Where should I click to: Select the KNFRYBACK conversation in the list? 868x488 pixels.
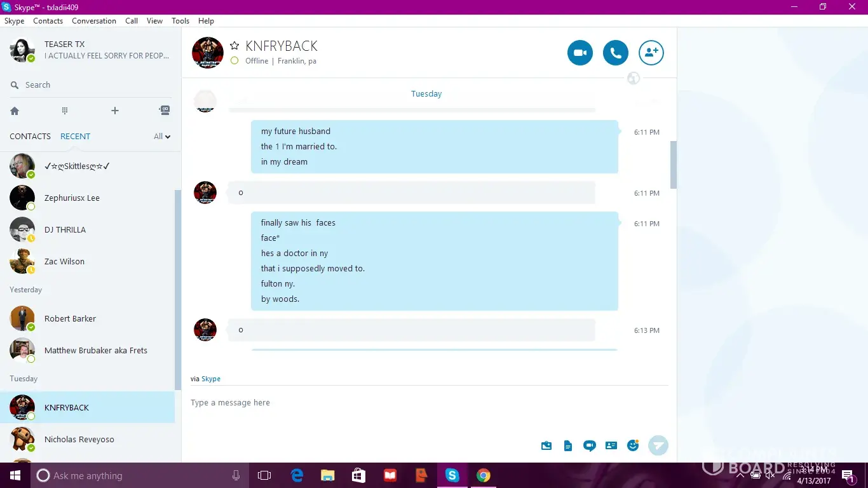point(87,407)
